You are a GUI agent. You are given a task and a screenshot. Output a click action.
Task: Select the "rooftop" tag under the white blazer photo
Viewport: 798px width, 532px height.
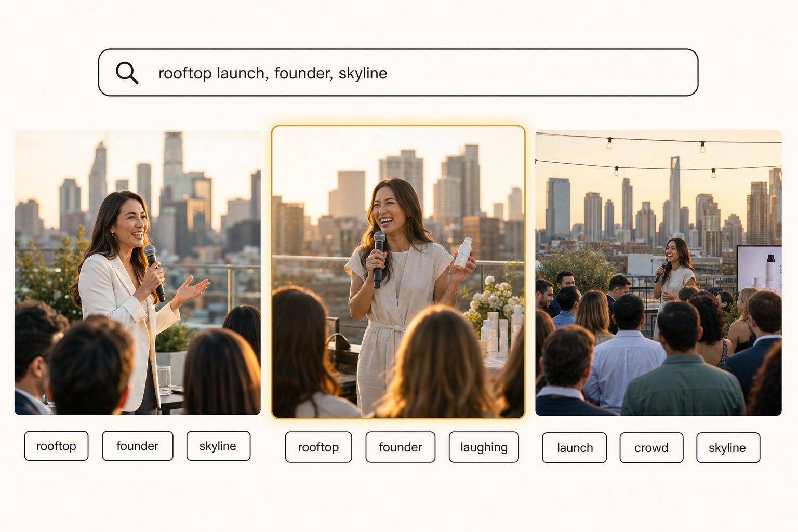pos(56,446)
